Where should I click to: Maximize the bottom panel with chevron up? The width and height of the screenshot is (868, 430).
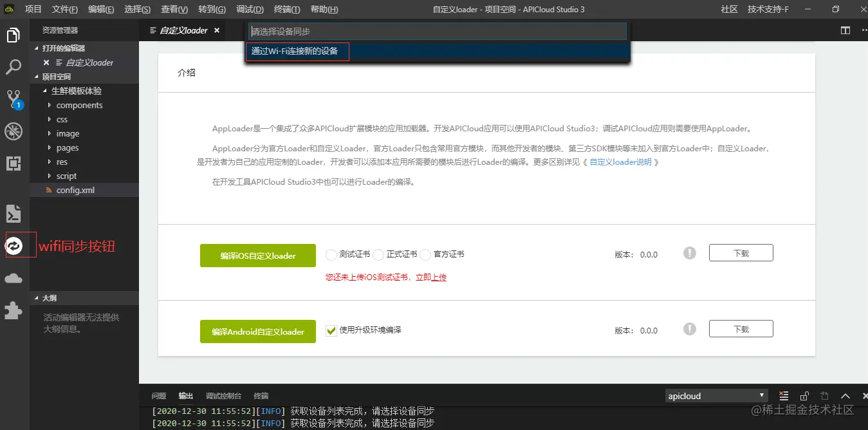pyautogui.click(x=845, y=396)
